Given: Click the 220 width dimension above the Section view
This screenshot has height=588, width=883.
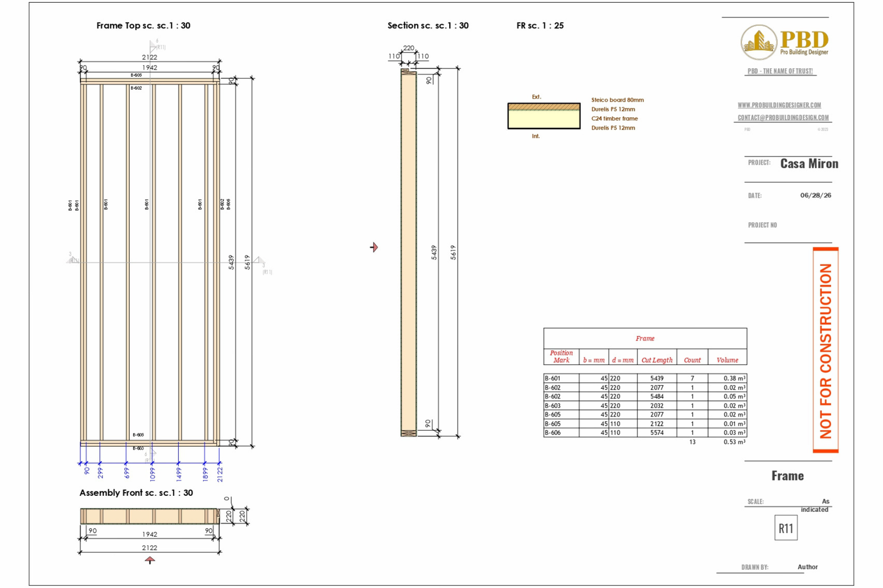Looking at the screenshot, I should point(408,48).
